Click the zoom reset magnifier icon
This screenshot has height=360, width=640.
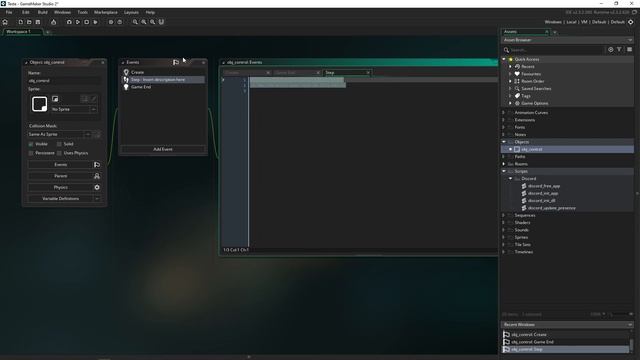(x=153, y=22)
